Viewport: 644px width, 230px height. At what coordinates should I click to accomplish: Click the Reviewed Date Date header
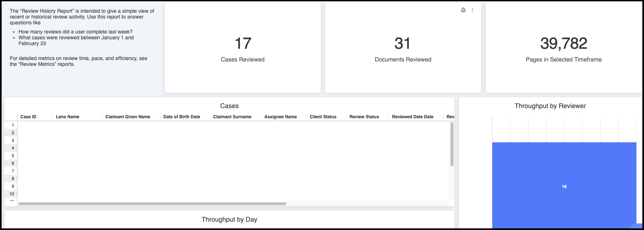[413, 117]
